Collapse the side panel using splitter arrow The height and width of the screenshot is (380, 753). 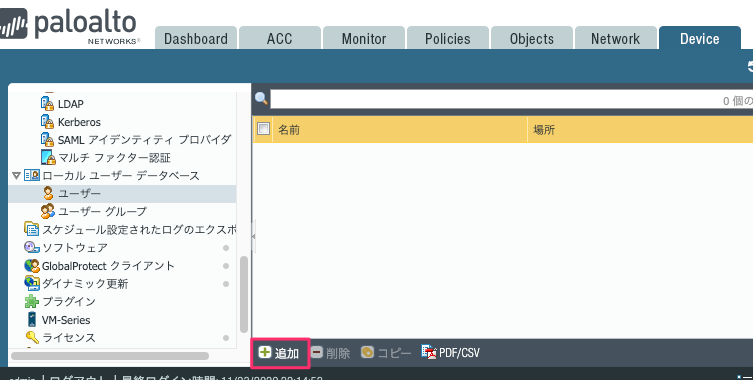[253, 236]
